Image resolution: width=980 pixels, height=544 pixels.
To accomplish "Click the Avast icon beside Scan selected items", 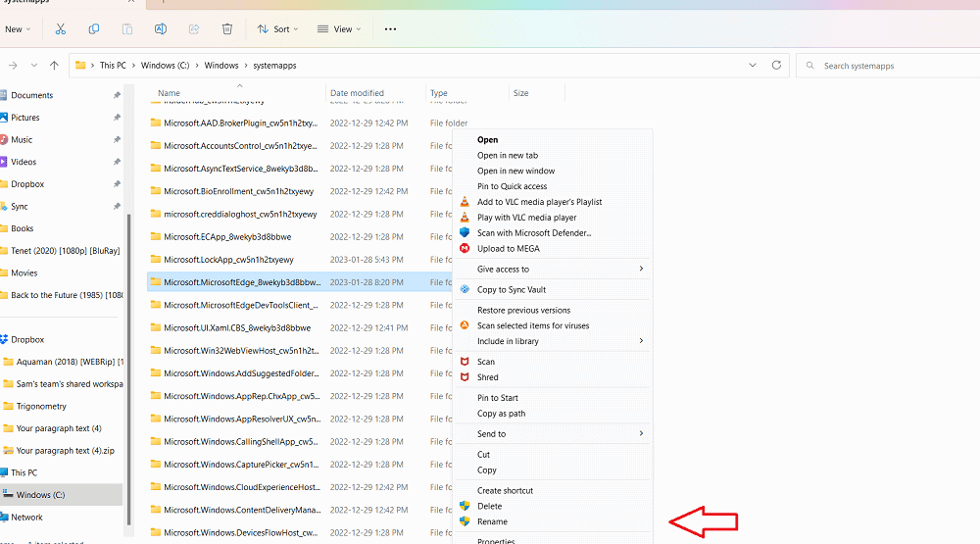I will 465,325.
